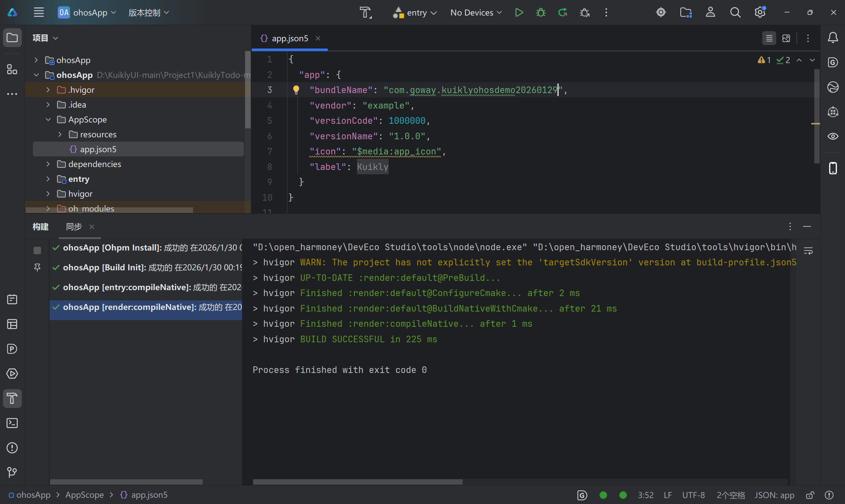Click the build output horizontal scrollbar
845x504 pixels.
click(357, 482)
